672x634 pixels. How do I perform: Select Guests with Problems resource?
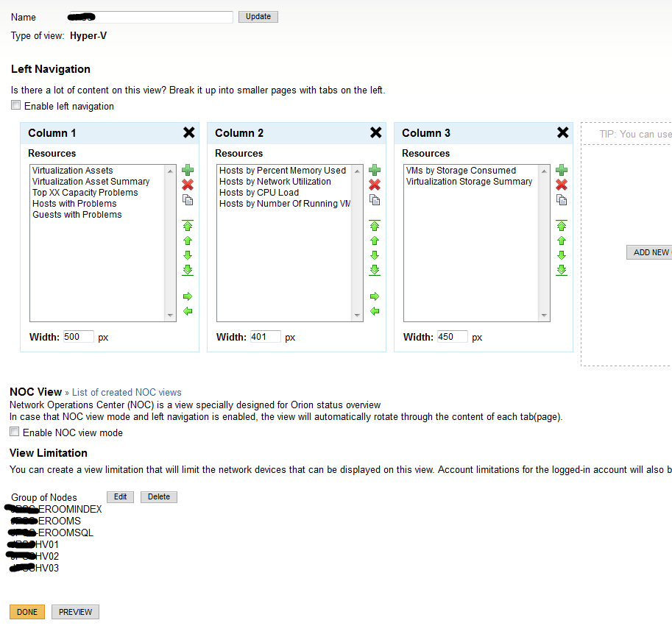77,215
